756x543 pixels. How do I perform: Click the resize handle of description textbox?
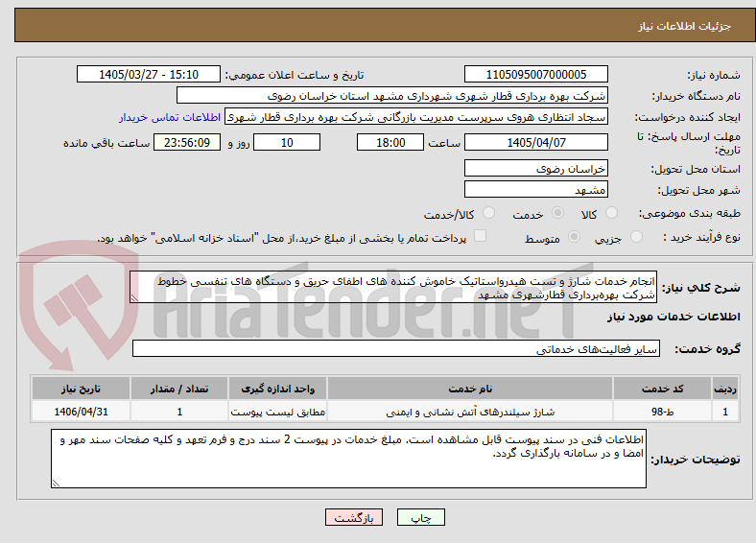point(134,298)
